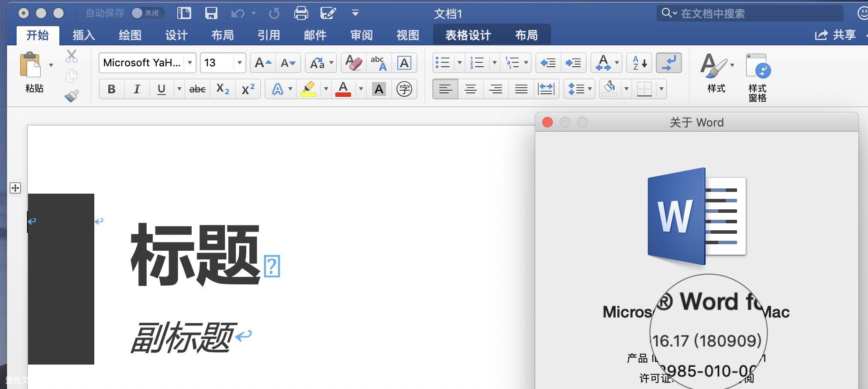This screenshot has height=389, width=868.
Task: Expand the font name dropdown
Action: pos(190,63)
